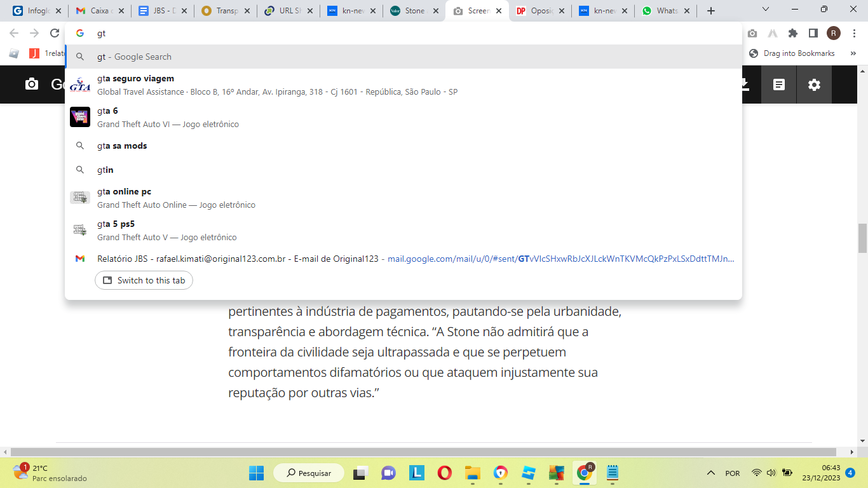Screen dimensions: 868x488
Task: Open the Extensions puzzle-piece menu
Action: pos(792,33)
